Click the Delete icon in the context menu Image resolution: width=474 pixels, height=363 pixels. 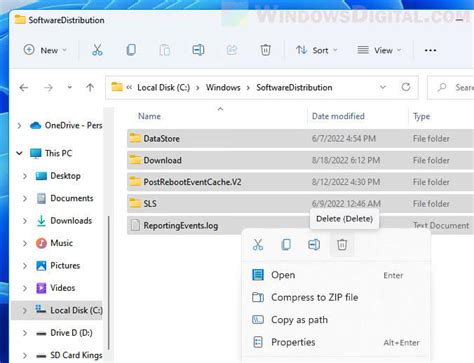pyautogui.click(x=342, y=245)
